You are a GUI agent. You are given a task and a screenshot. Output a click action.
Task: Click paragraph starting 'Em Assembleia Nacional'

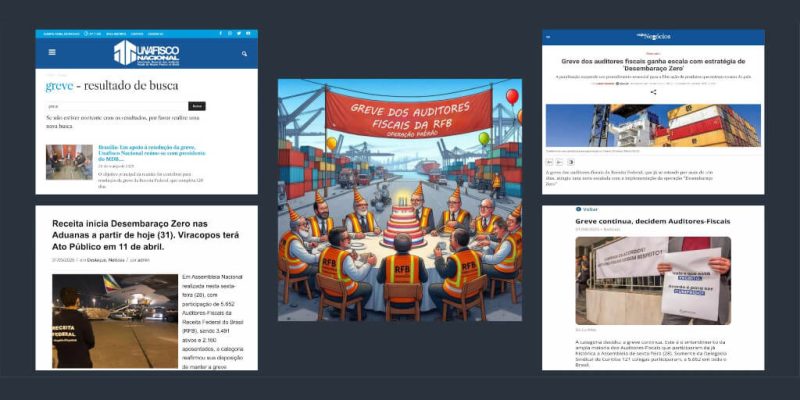coord(213,320)
